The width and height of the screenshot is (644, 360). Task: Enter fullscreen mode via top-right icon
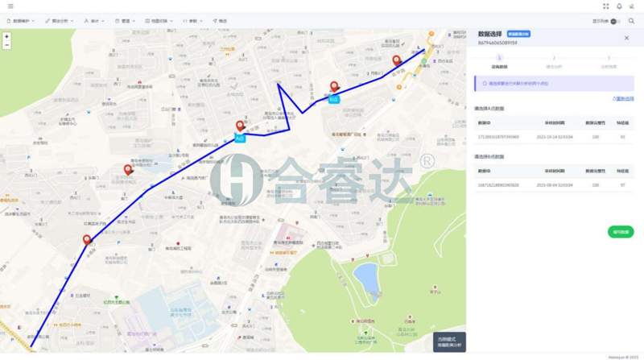(606, 6)
